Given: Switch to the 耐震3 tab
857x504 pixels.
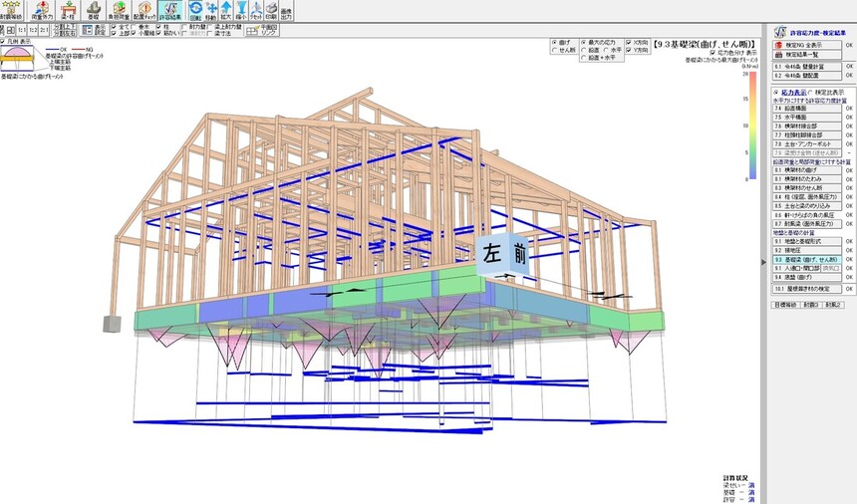Looking at the screenshot, I should [x=810, y=305].
